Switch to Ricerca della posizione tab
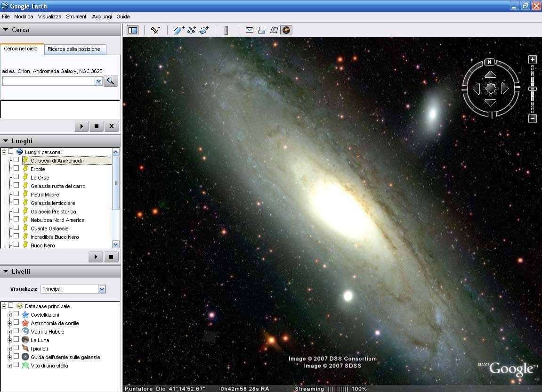This screenshot has height=392, width=542. [x=74, y=49]
